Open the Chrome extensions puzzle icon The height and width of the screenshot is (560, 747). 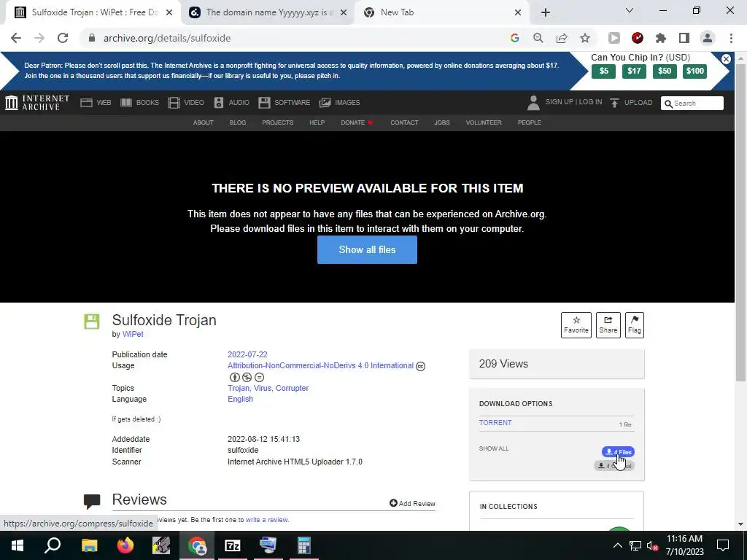coord(661,38)
